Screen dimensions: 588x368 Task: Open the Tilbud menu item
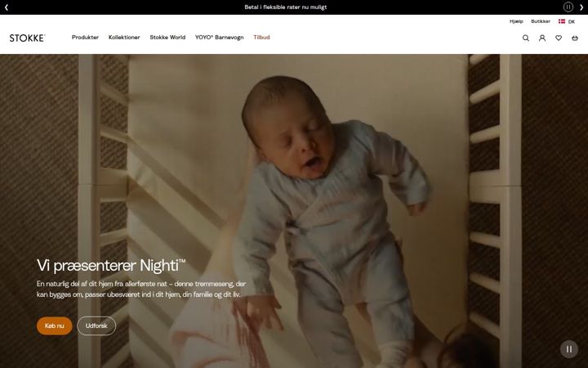click(261, 37)
